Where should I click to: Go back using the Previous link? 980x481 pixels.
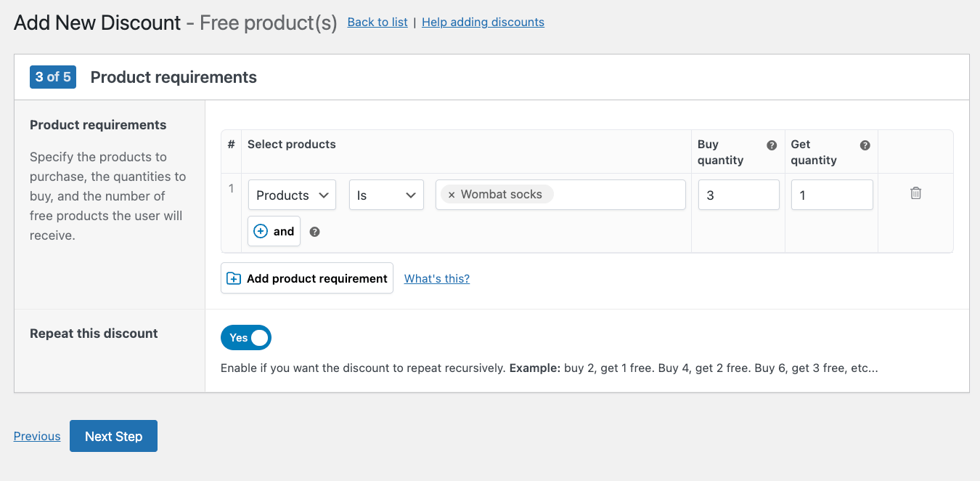pos(36,436)
